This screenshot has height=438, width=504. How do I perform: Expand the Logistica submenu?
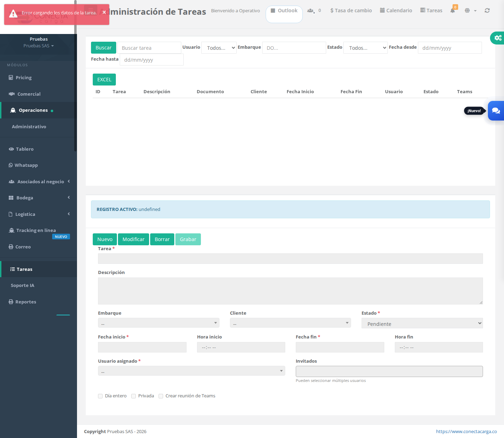click(x=38, y=214)
